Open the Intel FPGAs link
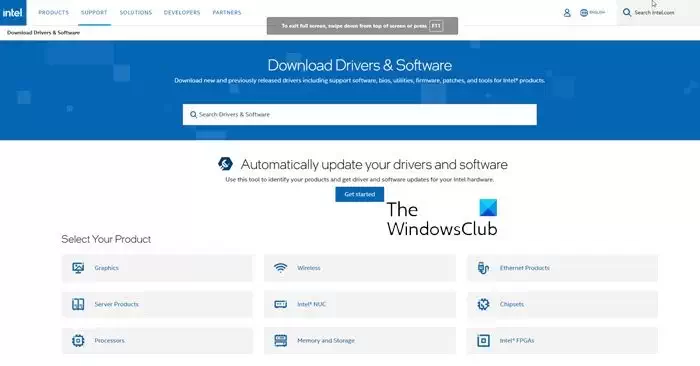This screenshot has width=700, height=366. (562, 341)
